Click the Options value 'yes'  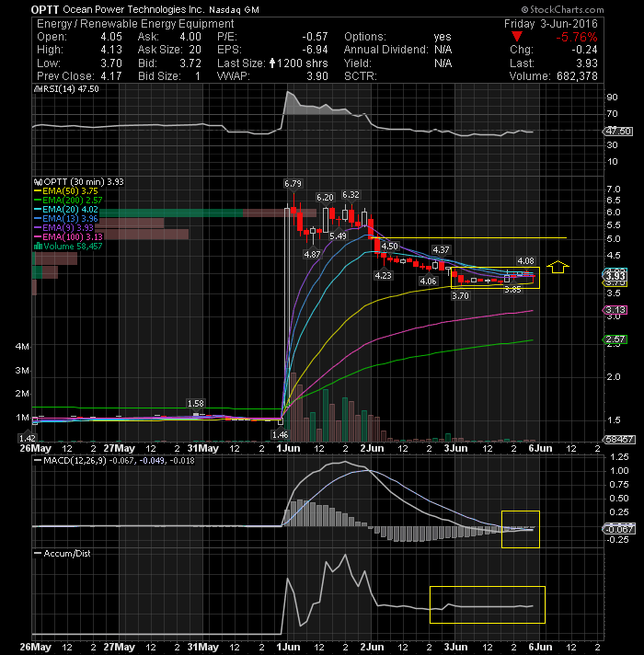[443, 37]
